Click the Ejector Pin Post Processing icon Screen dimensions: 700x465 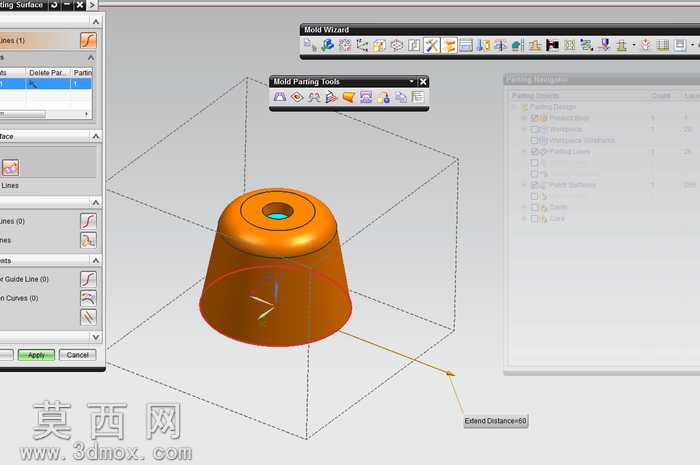[500, 45]
